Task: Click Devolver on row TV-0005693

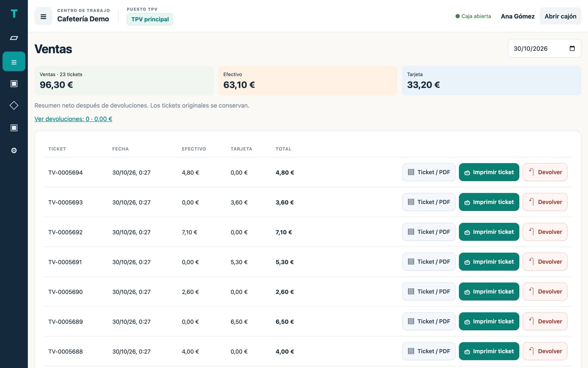Action: [545, 202]
